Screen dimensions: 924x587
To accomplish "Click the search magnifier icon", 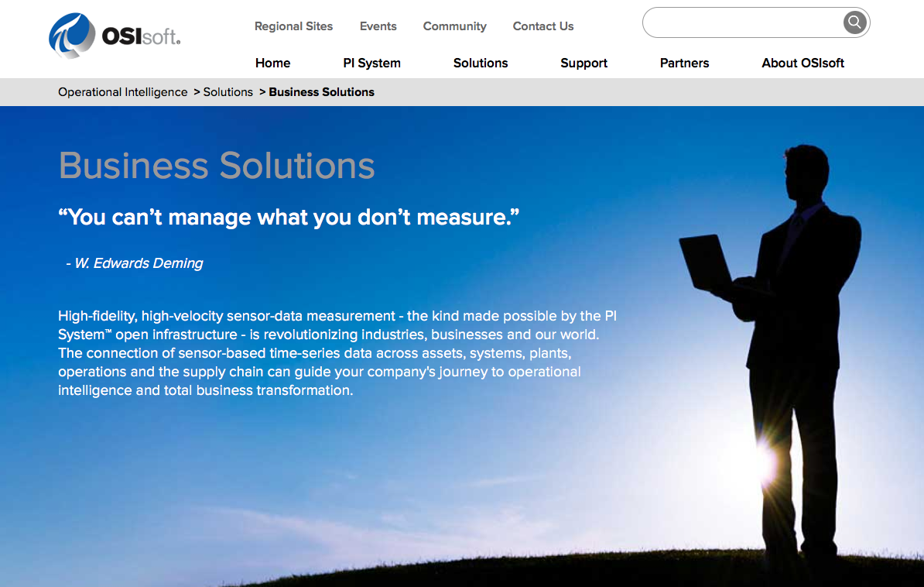I will click(854, 23).
